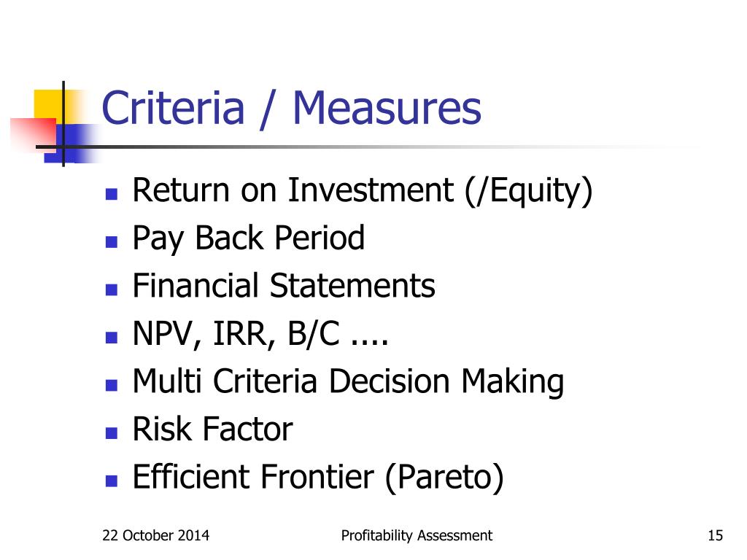
Task: Click the bullet before Pay Back Period
Action: coord(112,242)
